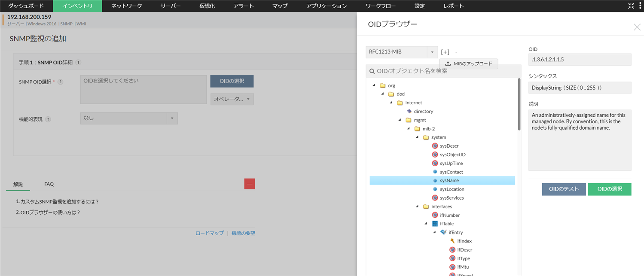Open the 機能的表現 なし dropdown
The height and width of the screenshot is (276, 644).
point(129,118)
